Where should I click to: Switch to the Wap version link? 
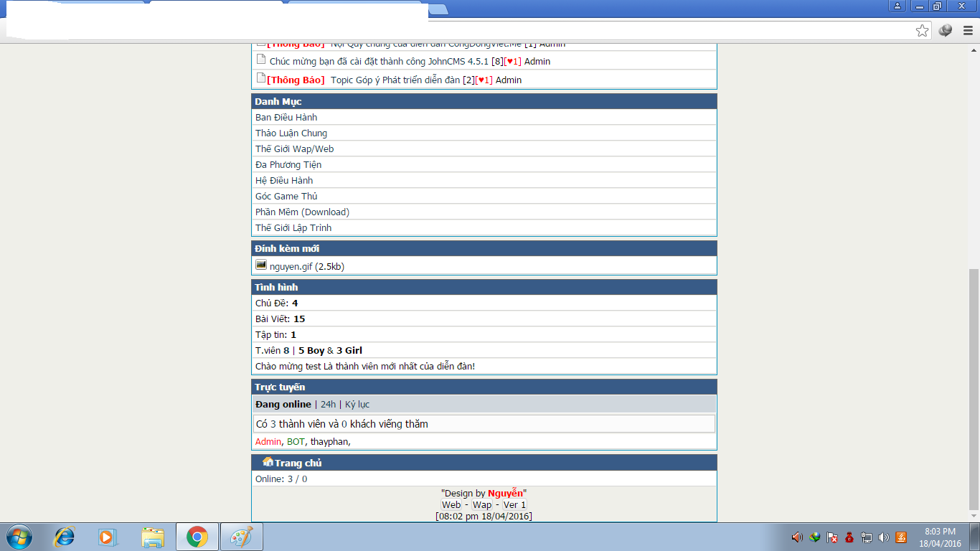tap(482, 505)
